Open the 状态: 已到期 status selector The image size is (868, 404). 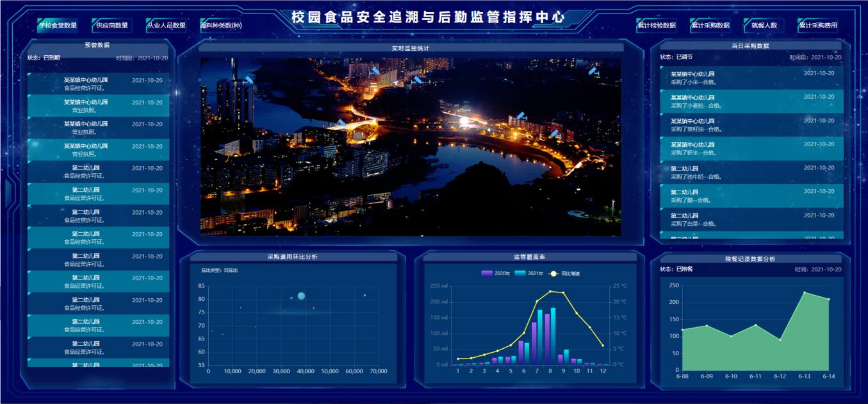point(44,58)
